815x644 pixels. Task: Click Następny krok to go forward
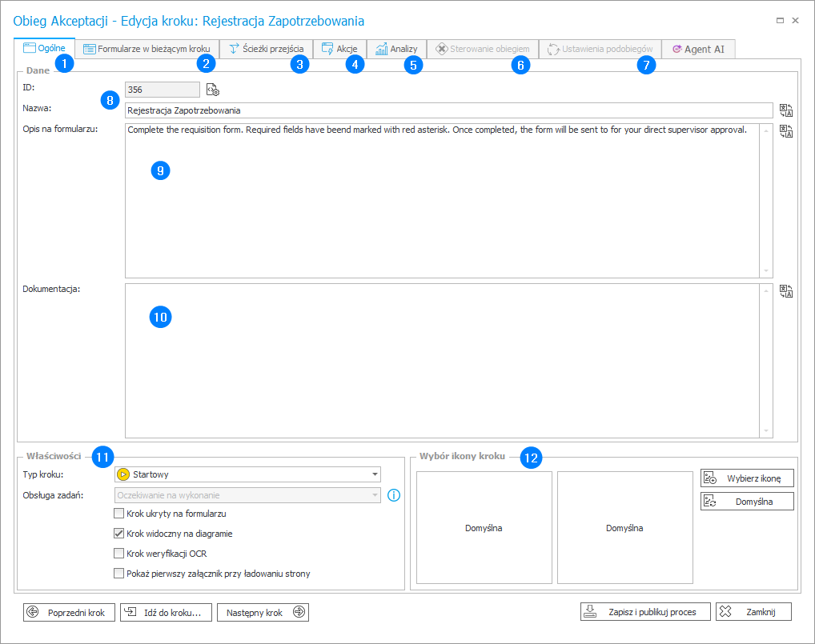point(263,612)
